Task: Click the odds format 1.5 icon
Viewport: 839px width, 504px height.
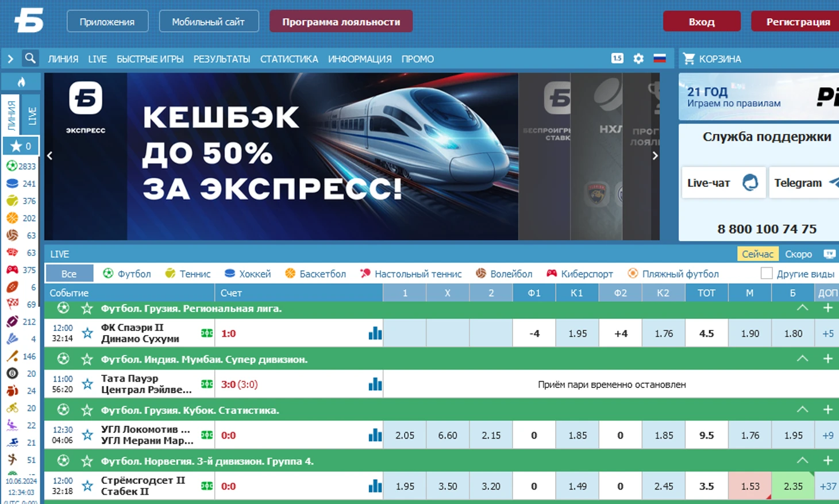Action: click(617, 59)
